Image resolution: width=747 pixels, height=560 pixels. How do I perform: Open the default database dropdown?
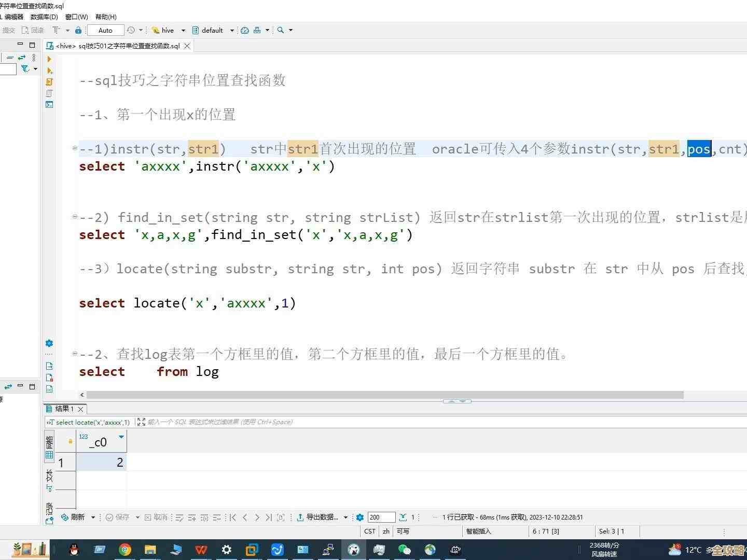point(232,30)
